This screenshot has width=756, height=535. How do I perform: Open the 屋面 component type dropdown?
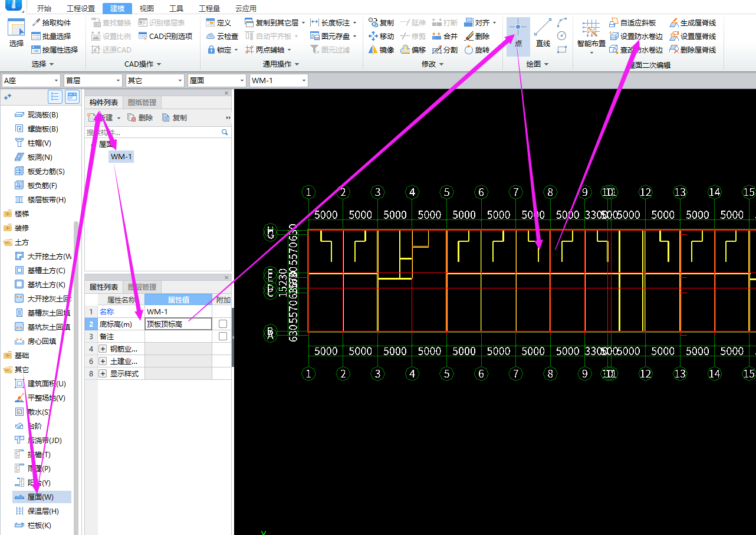(x=216, y=80)
